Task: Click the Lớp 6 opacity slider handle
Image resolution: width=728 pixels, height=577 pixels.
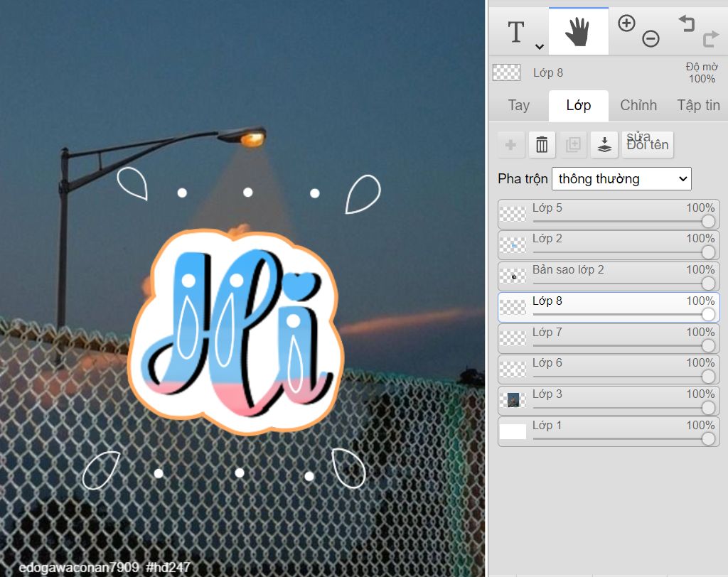Action: (x=708, y=377)
